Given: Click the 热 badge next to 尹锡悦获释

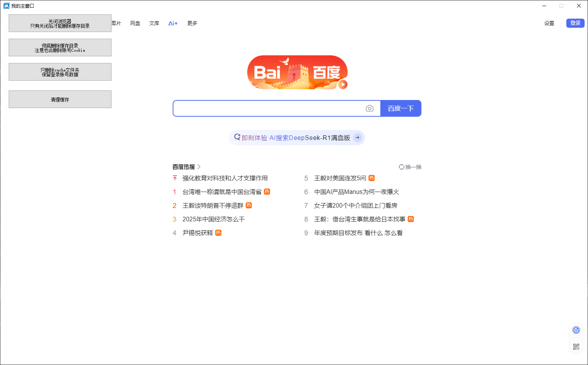Looking at the screenshot, I should pos(218,233).
